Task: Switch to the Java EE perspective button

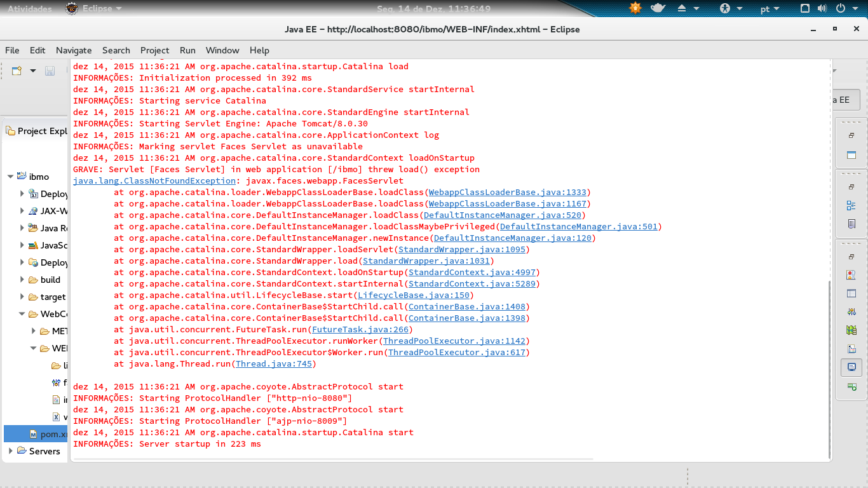Action: pos(845,100)
